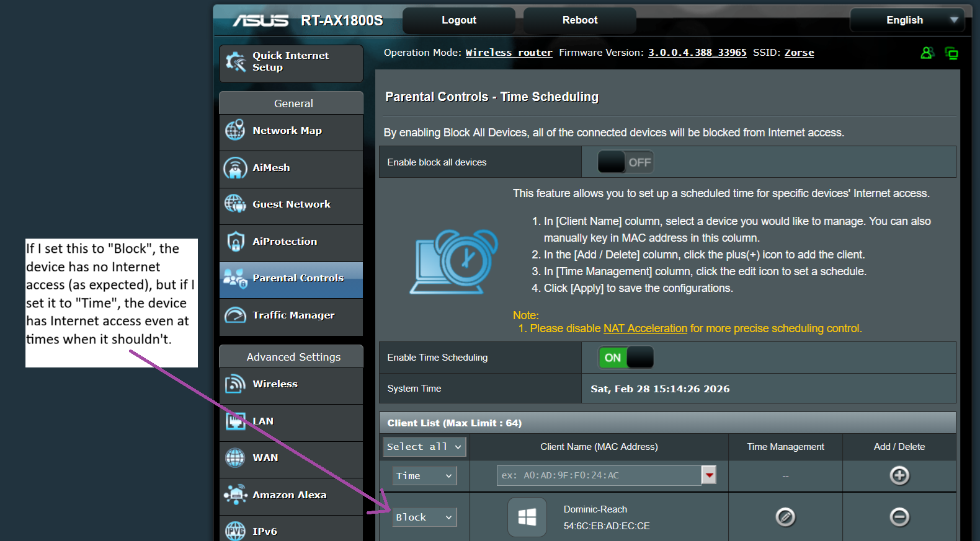Toggle Enable Time Scheduling switch
Viewport: 980px width, 541px height.
pos(625,358)
